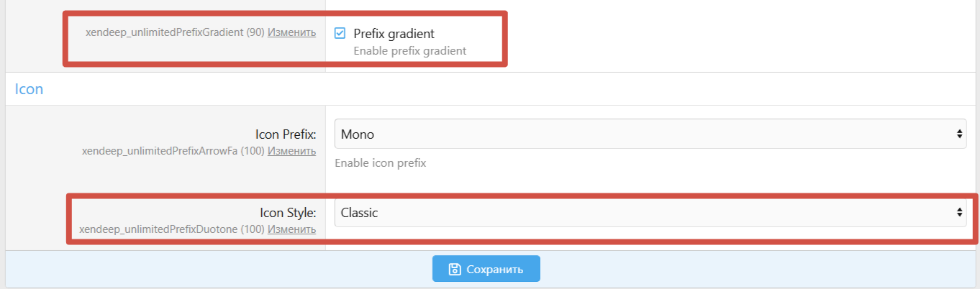
Task: Click the Icon Style dropdown arrow
Action: click(x=959, y=213)
